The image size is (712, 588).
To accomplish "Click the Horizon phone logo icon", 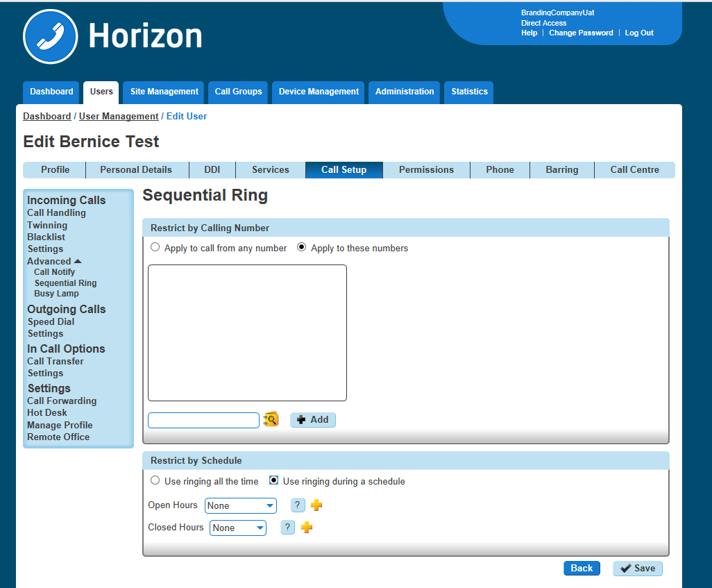I will pyautogui.click(x=51, y=36).
